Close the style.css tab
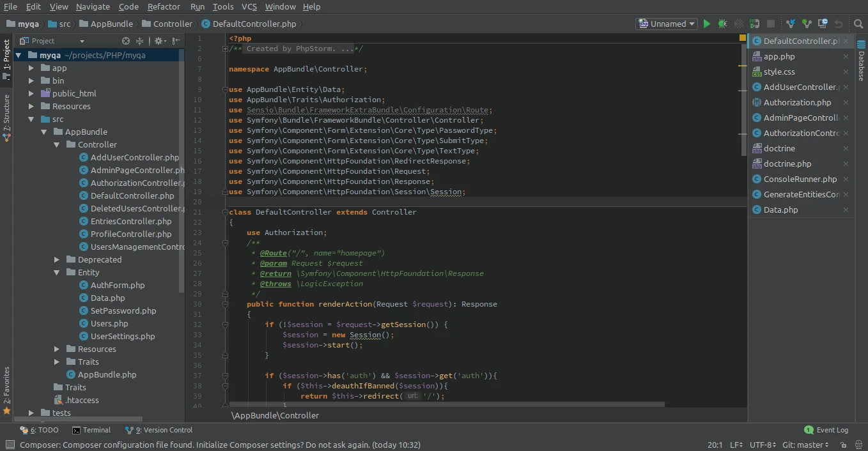The height and width of the screenshot is (451, 868). point(845,72)
